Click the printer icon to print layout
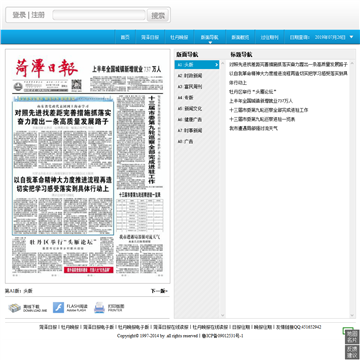This screenshot has width=360, height=360. [x=99, y=308]
